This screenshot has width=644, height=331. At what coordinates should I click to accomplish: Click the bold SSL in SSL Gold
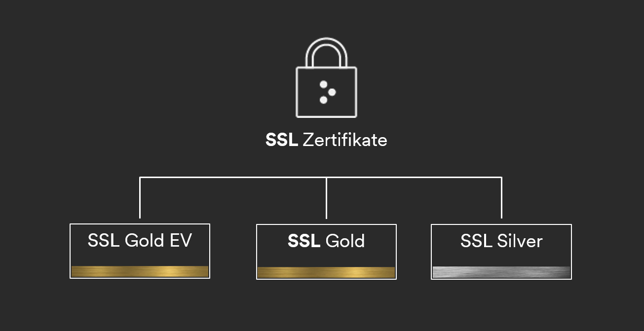pos(304,241)
